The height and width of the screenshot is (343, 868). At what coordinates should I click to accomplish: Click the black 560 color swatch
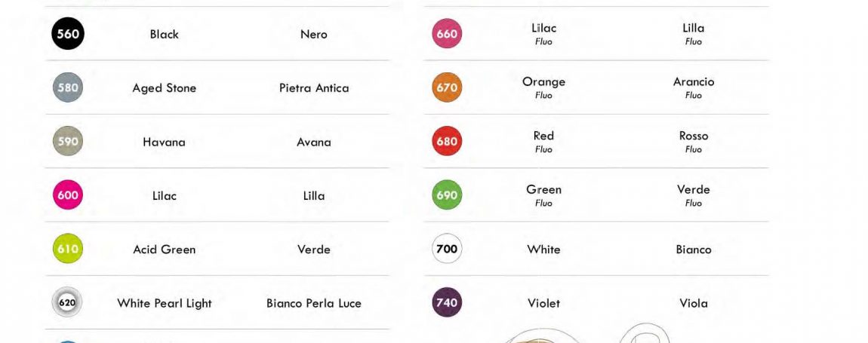pos(67,34)
